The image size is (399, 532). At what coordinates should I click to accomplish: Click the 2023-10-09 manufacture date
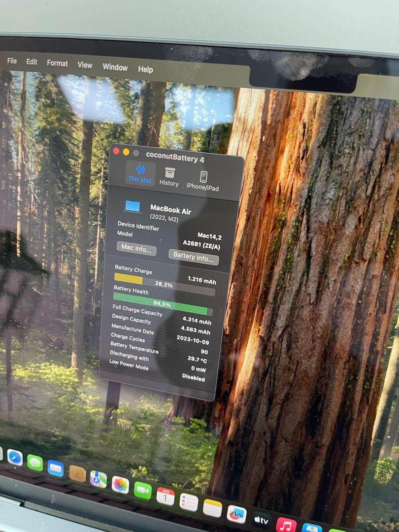[193, 339]
